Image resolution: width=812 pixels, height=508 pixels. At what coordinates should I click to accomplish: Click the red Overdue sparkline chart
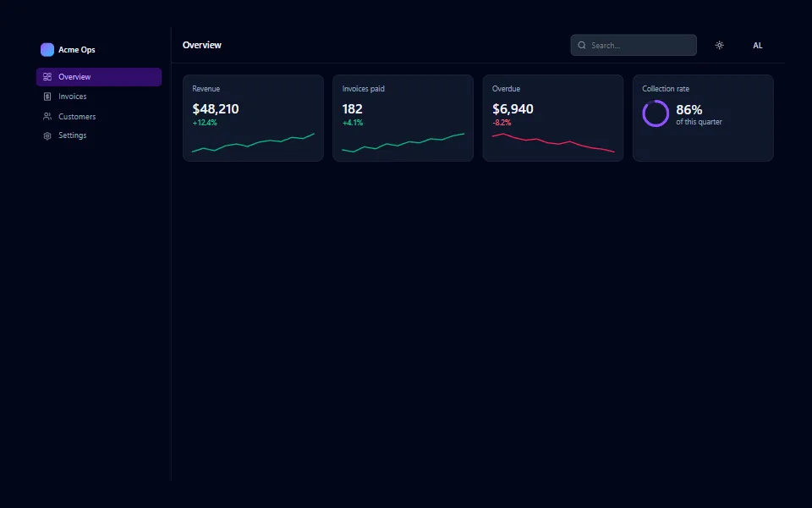point(553,142)
